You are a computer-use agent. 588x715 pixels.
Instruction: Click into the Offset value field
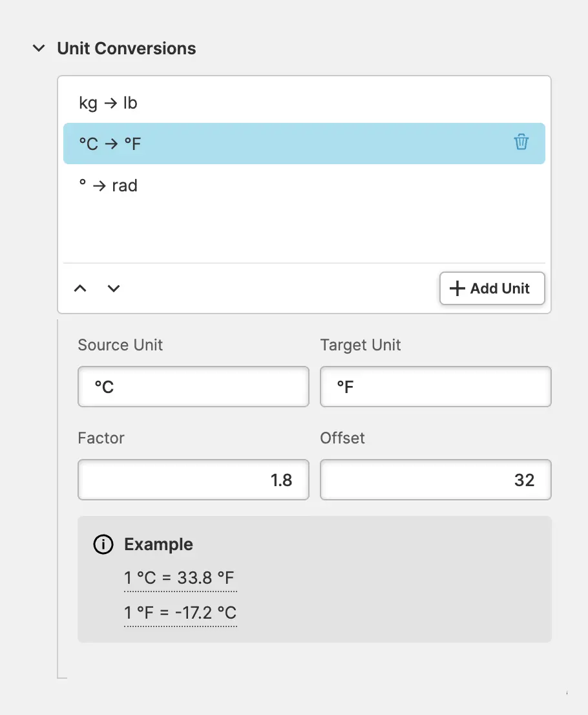[x=436, y=480]
